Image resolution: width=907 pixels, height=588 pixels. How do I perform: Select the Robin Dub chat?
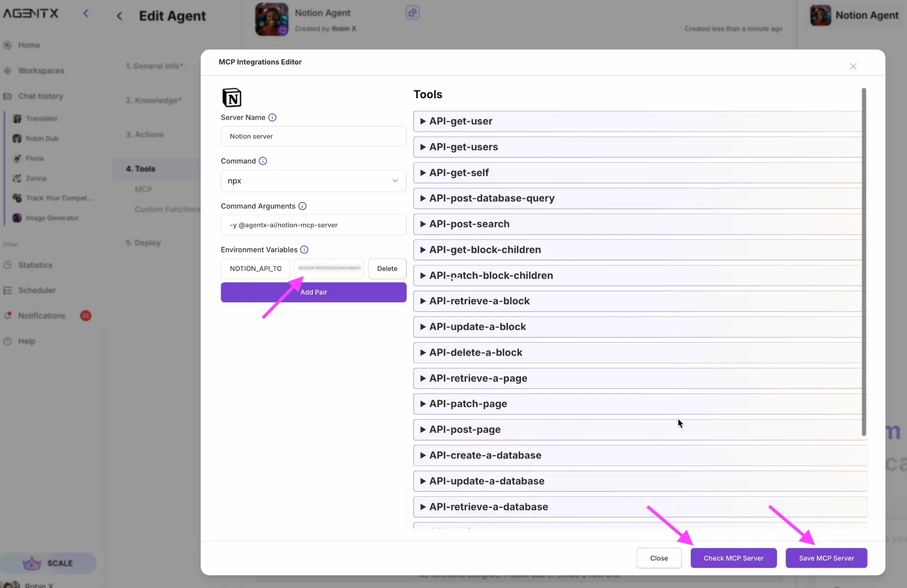tap(42, 139)
